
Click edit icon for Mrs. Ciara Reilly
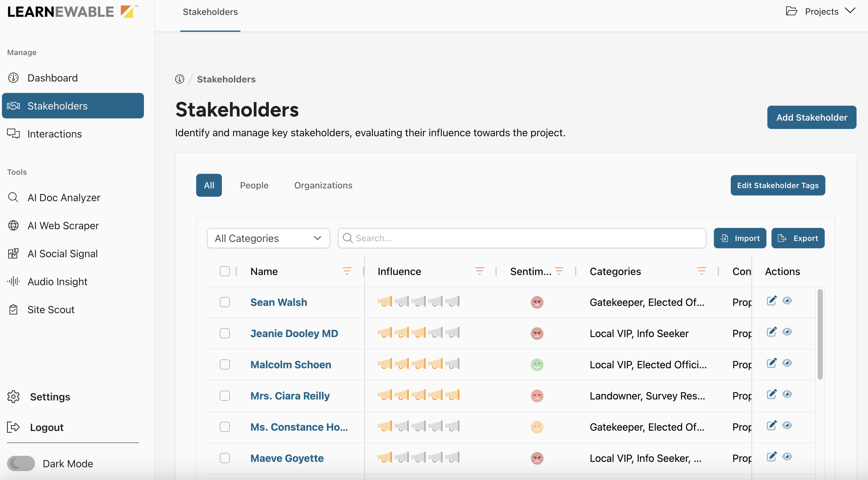click(771, 394)
